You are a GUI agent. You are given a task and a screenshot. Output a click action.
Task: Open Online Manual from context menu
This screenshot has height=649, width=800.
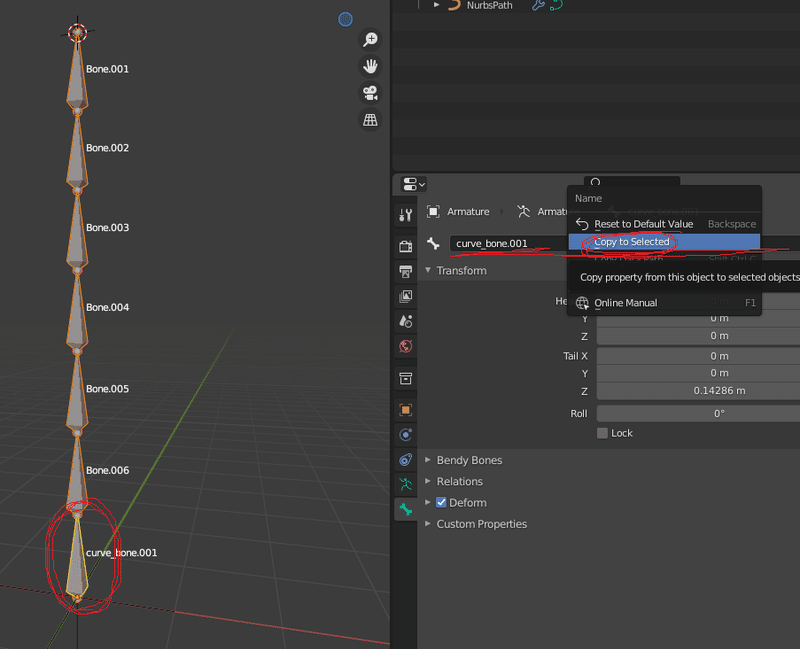pyautogui.click(x=664, y=303)
